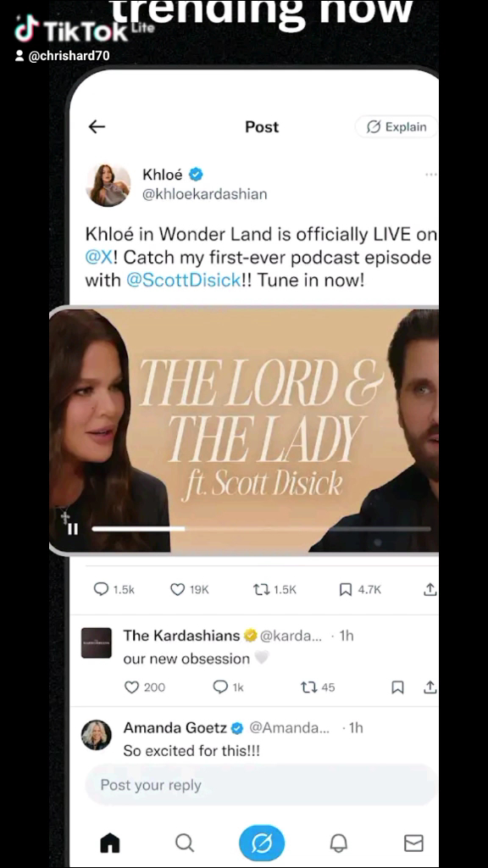Open the Search tab in the bottom bar

(x=185, y=843)
